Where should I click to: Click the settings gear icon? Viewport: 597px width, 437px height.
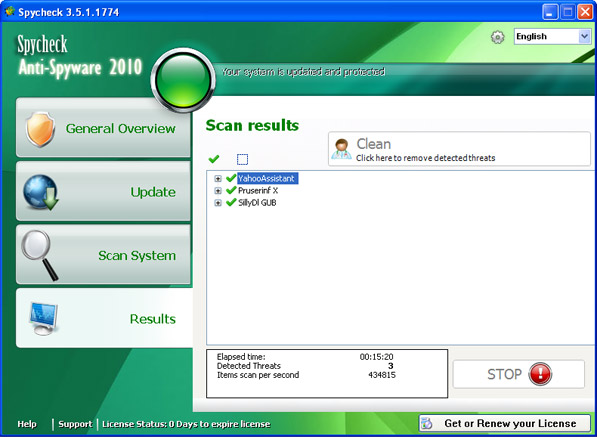(497, 37)
